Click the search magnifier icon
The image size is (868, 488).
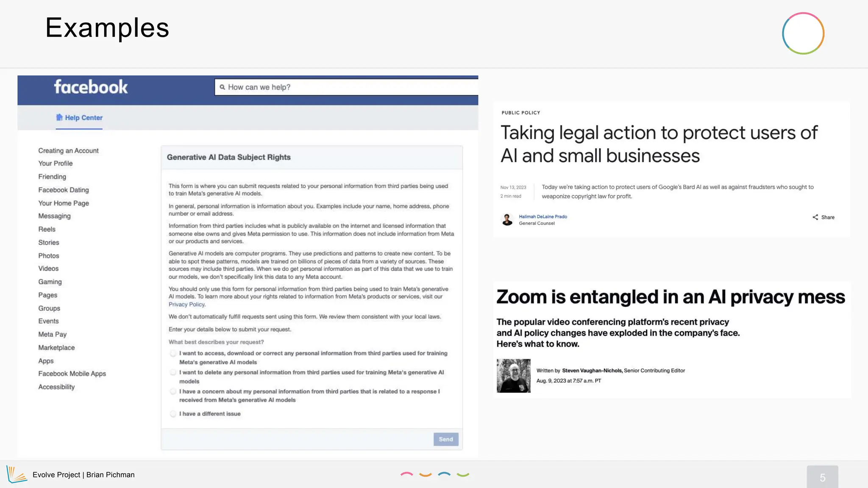[222, 87]
